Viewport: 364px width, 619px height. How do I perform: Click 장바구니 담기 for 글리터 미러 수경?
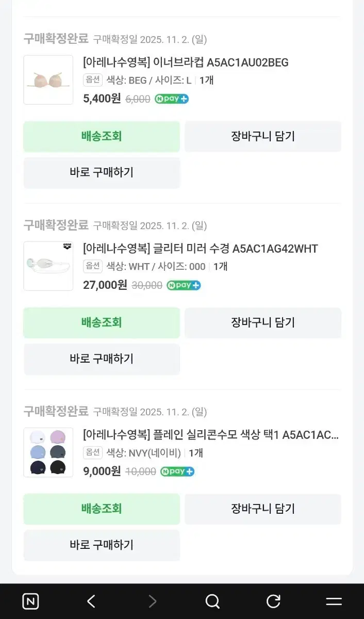click(263, 323)
